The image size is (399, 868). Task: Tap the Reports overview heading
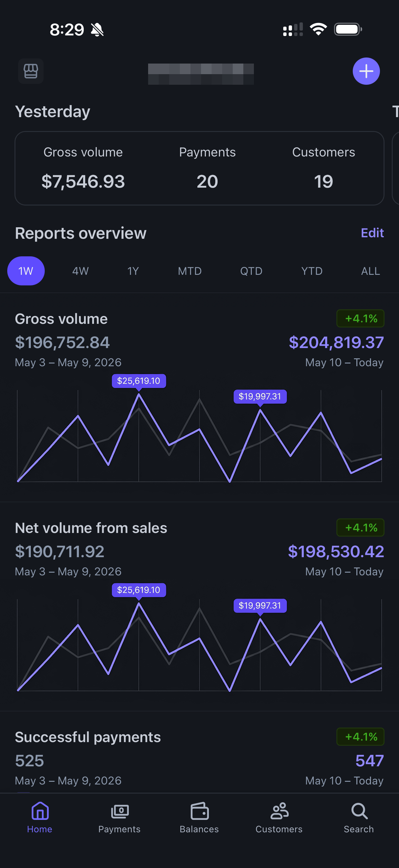coord(81,233)
